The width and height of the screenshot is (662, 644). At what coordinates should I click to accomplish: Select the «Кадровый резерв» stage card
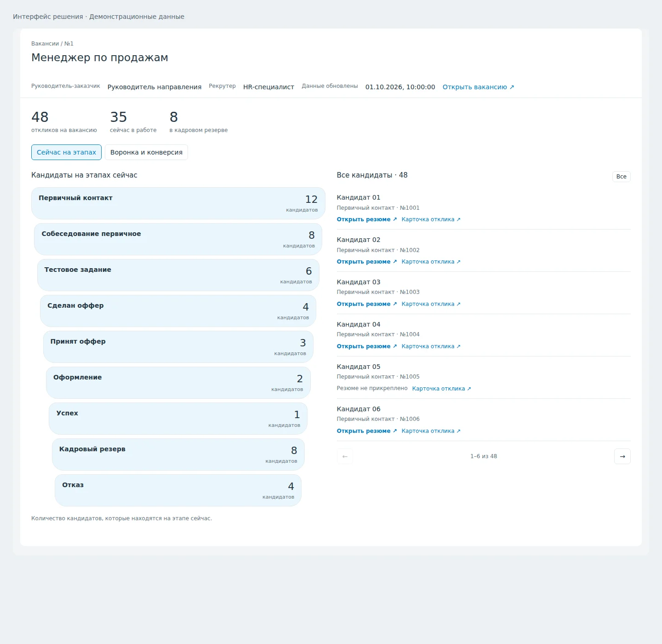coord(178,454)
